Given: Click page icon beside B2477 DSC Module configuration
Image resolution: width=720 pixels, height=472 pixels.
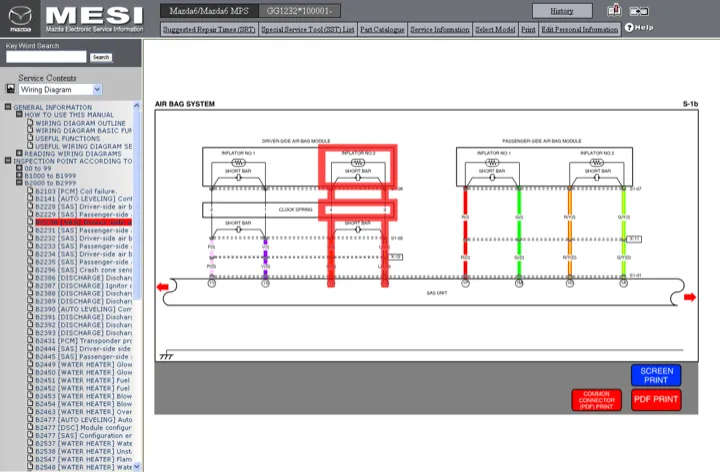Looking at the screenshot, I should coord(30,427).
